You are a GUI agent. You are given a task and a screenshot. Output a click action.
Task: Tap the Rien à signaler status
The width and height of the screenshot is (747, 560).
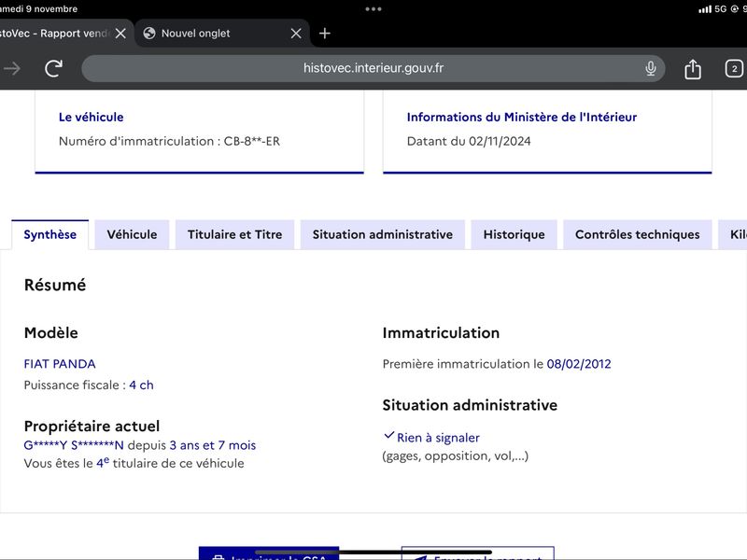coord(438,438)
